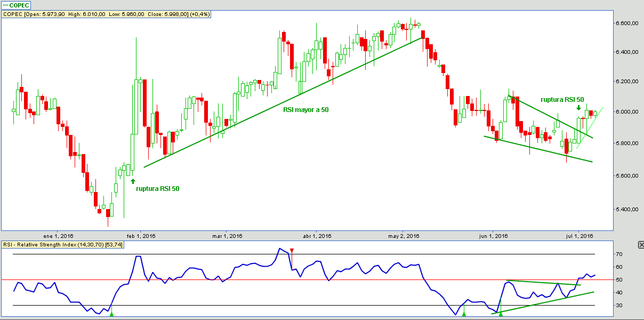
Task: Click the 'abr 1, 2016' date label
Action: click(x=317, y=236)
